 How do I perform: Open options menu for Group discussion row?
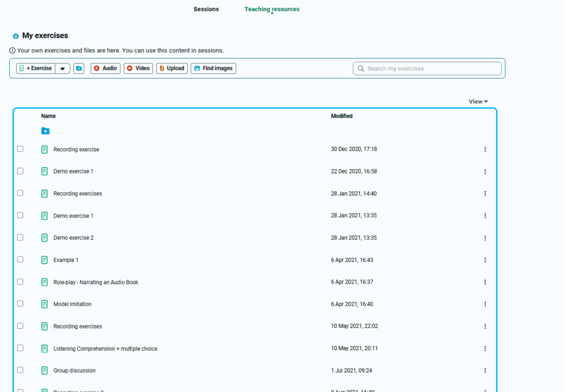tap(485, 371)
